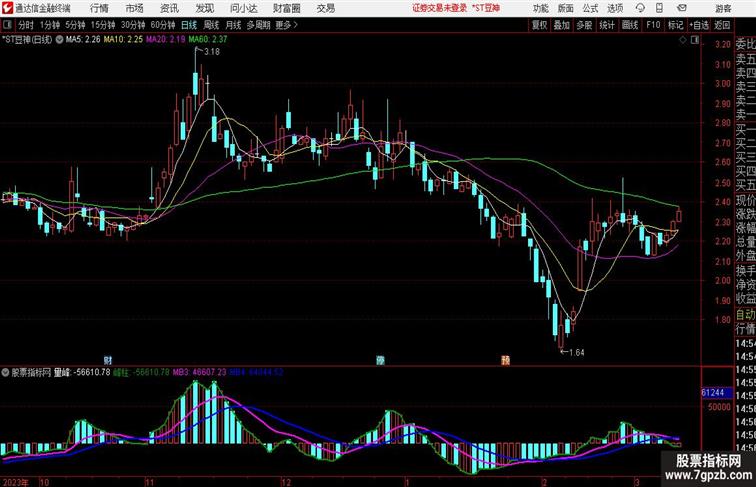Open the 功能 menu

pos(540,8)
